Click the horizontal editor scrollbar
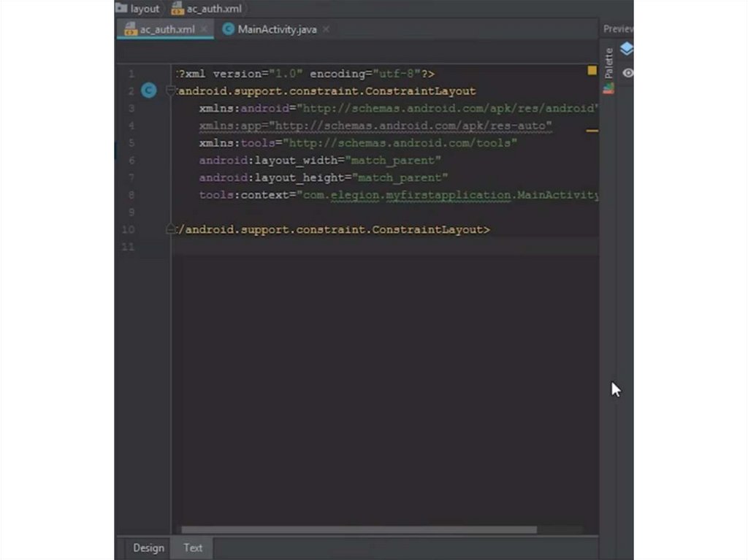This screenshot has width=748, height=560. pyautogui.click(x=359, y=530)
